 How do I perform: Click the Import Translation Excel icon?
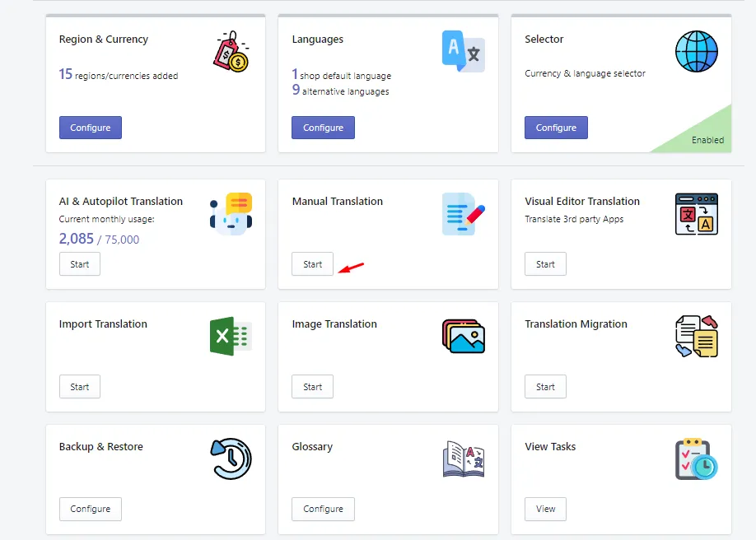(x=231, y=336)
